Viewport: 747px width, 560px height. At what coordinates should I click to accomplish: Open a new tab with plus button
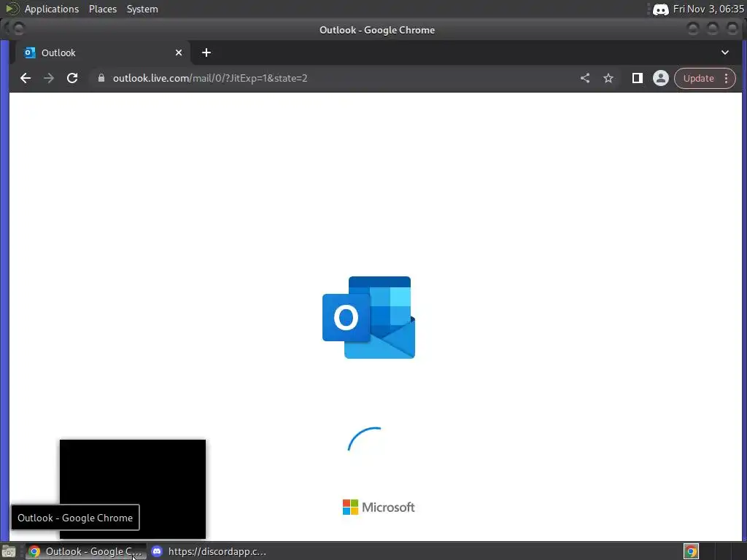point(206,52)
